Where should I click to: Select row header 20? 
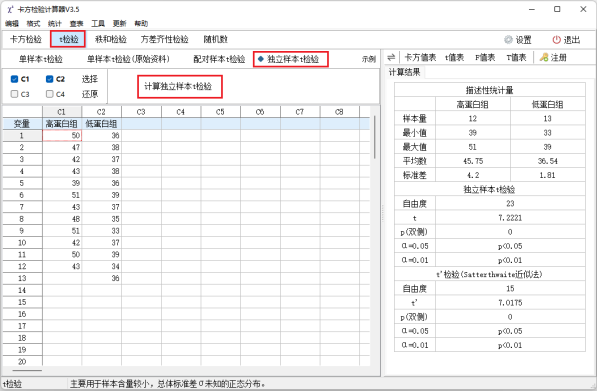[x=22, y=361]
